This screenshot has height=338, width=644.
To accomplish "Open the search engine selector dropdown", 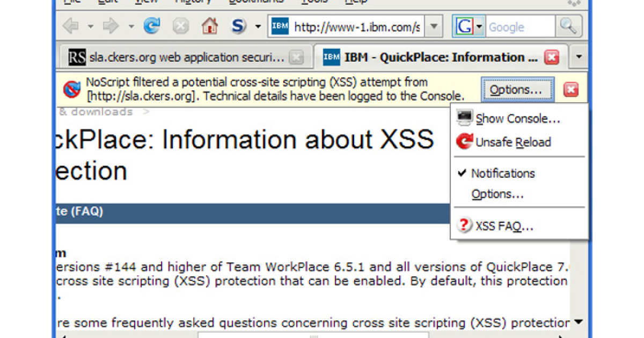I will 479,26.
